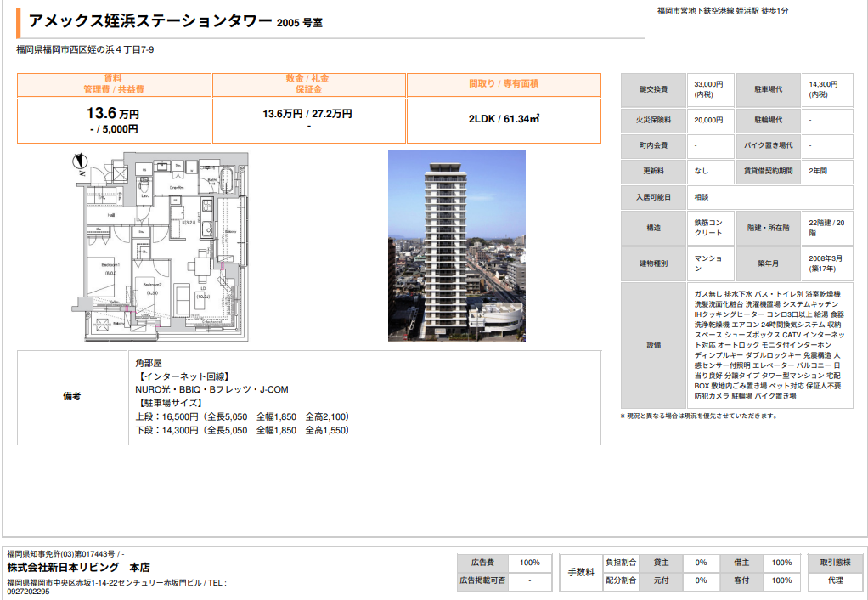
Task: Click the 間取り/専有面積 header cell
Action: tap(504, 85)
